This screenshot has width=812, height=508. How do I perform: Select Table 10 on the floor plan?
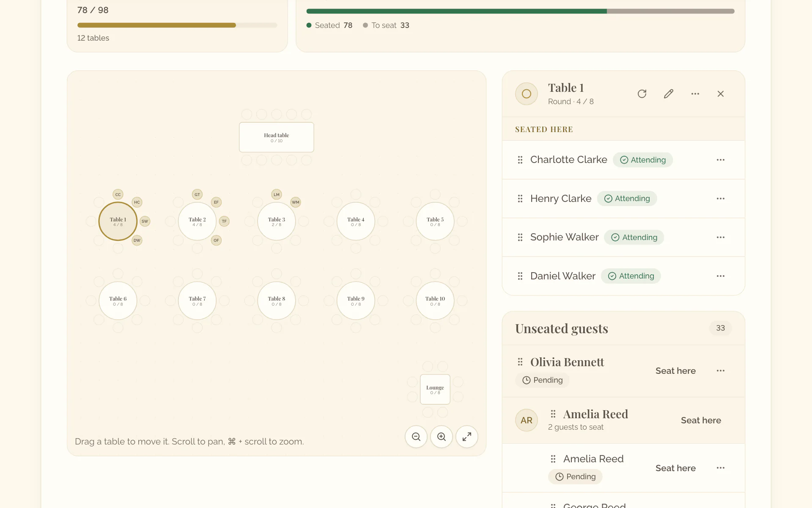click(x=435, y=301)
